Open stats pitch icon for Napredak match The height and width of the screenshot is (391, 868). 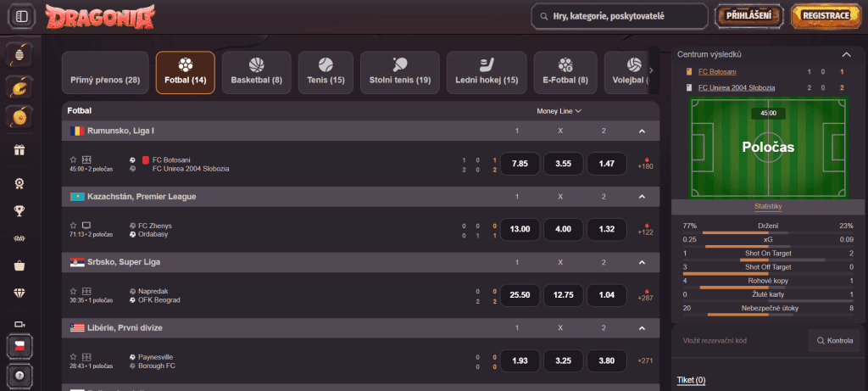(x=86, y=291)
